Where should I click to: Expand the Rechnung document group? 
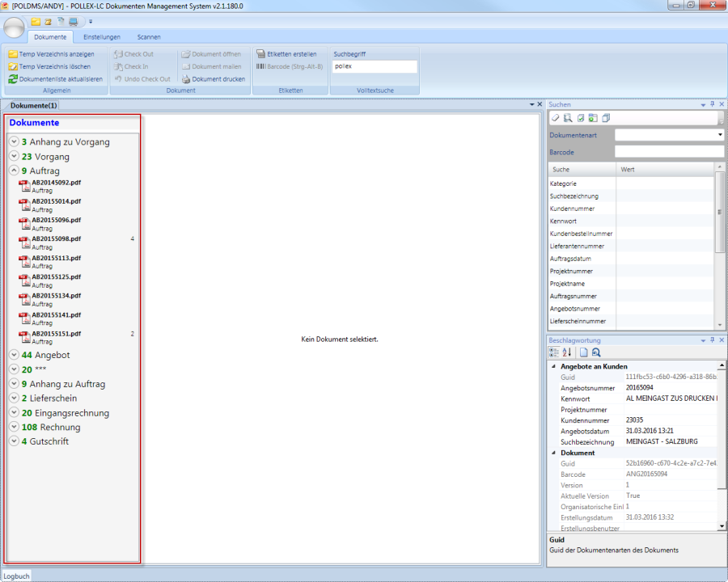coord(14,428)
